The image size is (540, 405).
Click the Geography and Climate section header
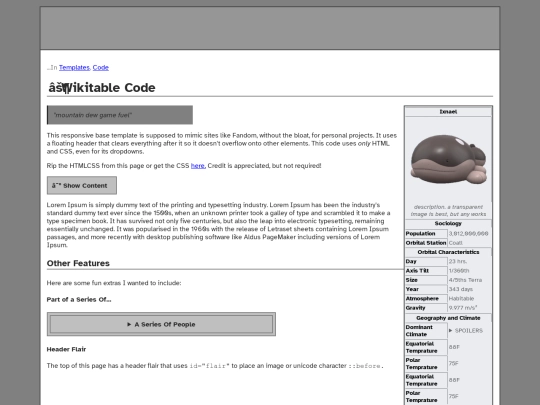(x=448, y=318)
